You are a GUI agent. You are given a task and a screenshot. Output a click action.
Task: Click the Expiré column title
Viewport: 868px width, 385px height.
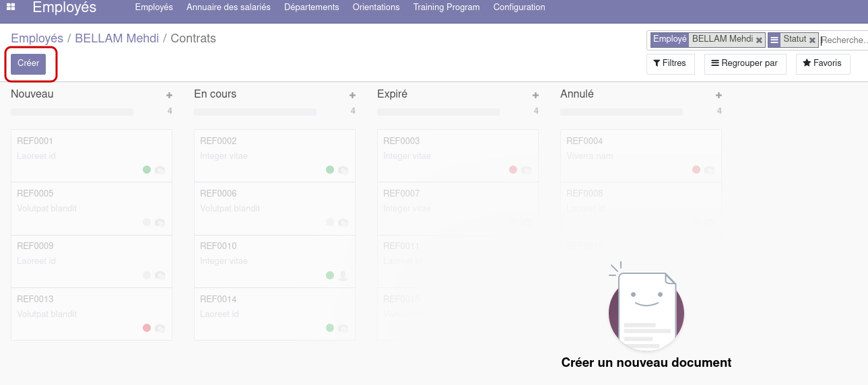(393, 94)
